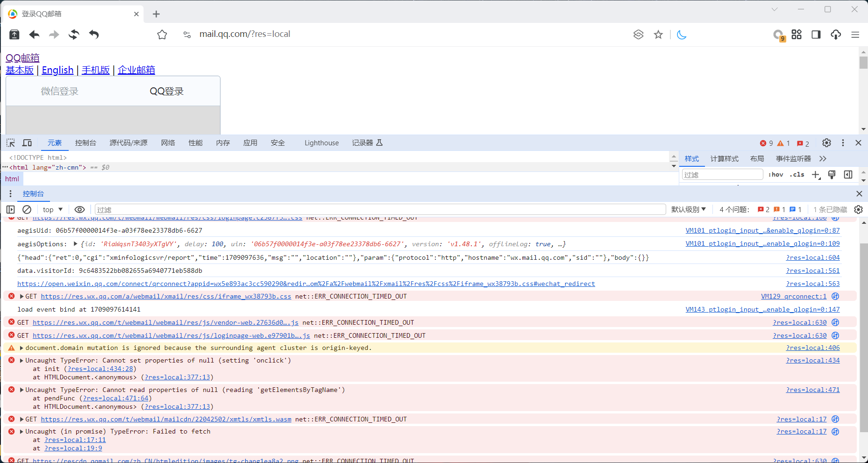Image resolution: width=868 pixels, height=463 pixels.
Task: Toggle the browser side panel icon
Action: tap(816, 35)
